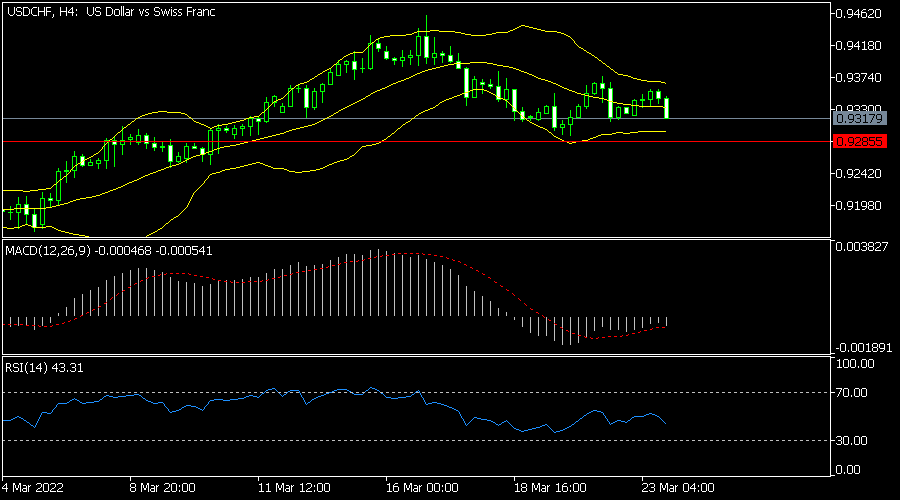Image resolution: width=900 pixels, height=500 pixels.
Task: Click the 0.92420 price scale value
Action: click(859, 173)
